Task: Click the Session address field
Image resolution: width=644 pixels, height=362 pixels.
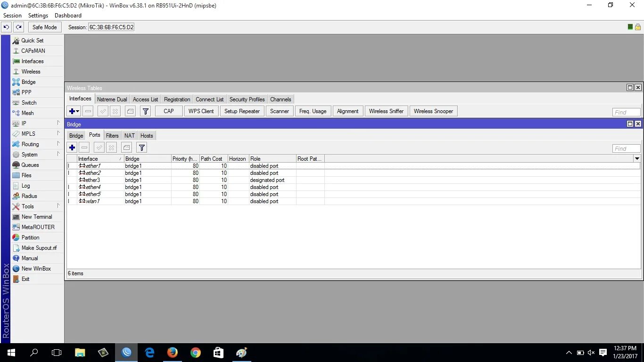Action: 111,27
